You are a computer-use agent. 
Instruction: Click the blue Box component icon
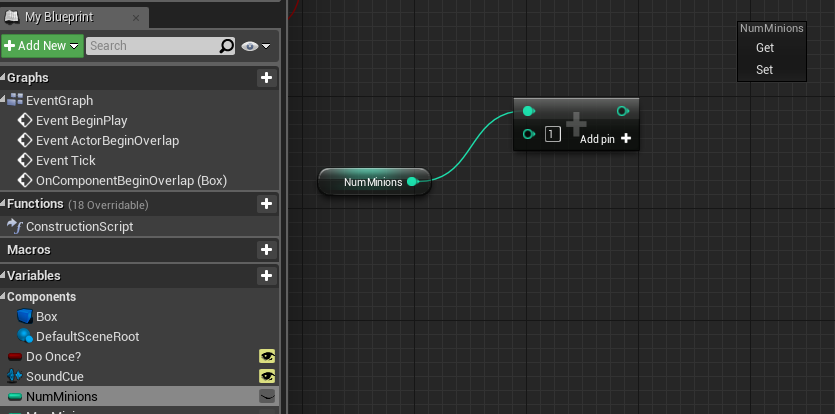(24, 316)
